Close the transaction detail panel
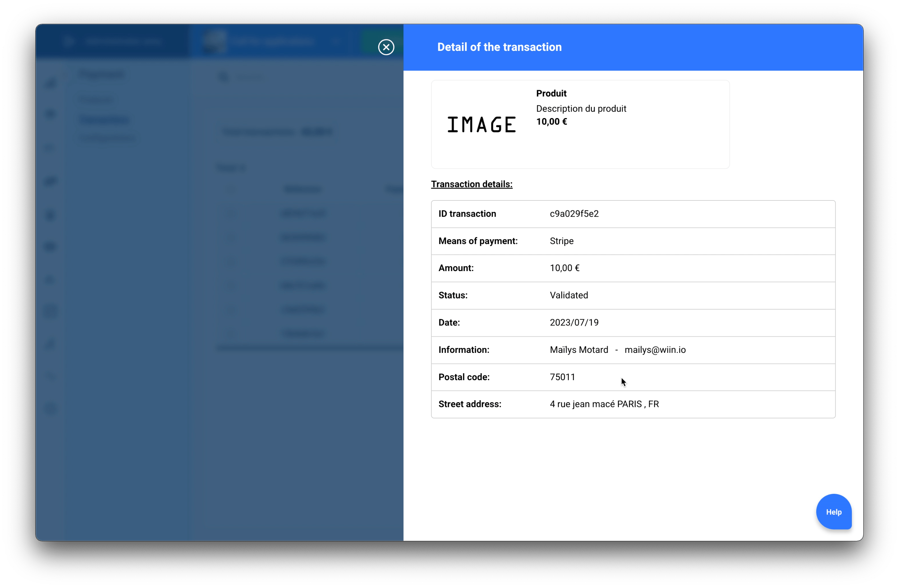899x588 pixels. (x=386, y=47)
